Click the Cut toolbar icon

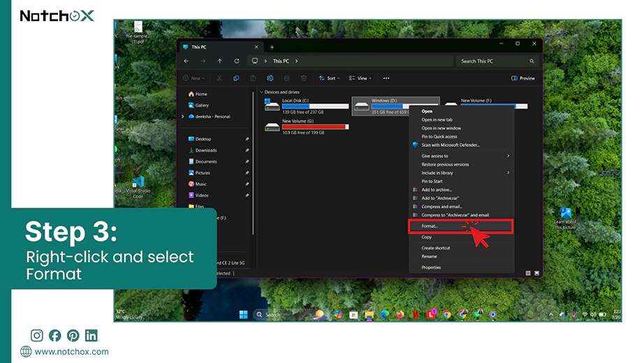click(219, 78)
